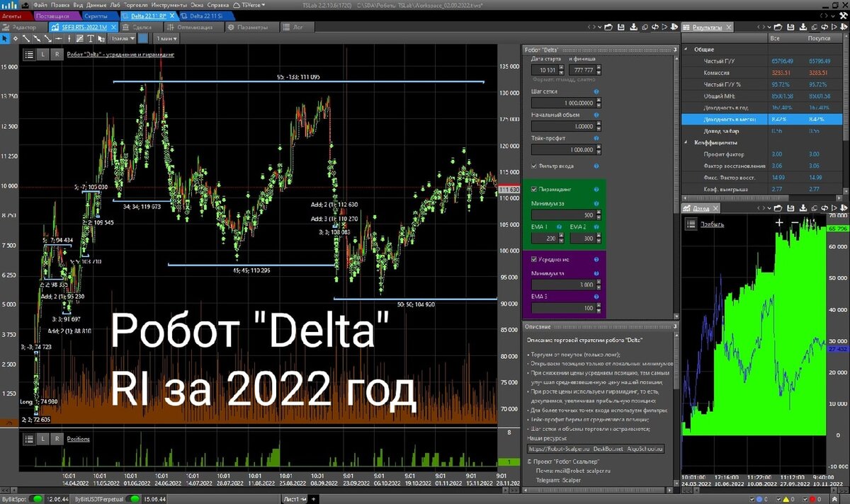Uncheck the Пирамидинг option in the green section
Viewport: 850px width, 504px height.
coord(534,189)
